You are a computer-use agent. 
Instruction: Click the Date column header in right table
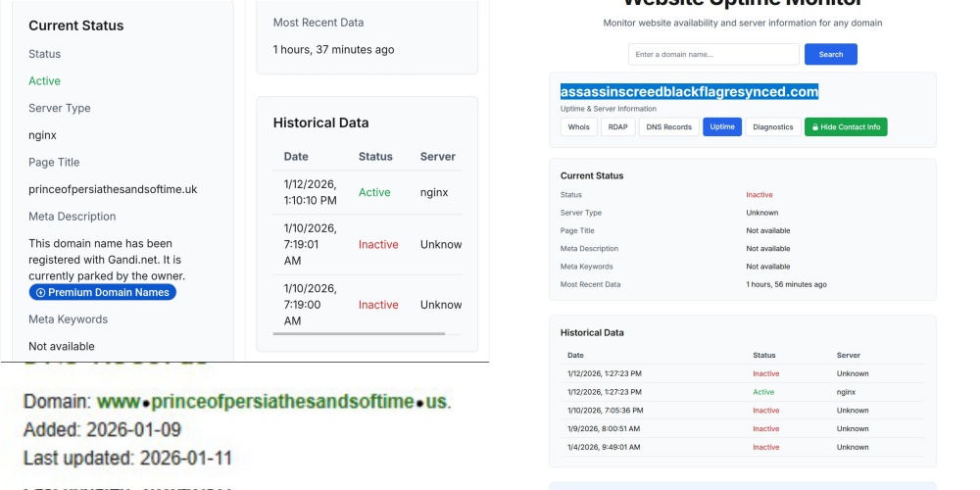click(575, 356)
